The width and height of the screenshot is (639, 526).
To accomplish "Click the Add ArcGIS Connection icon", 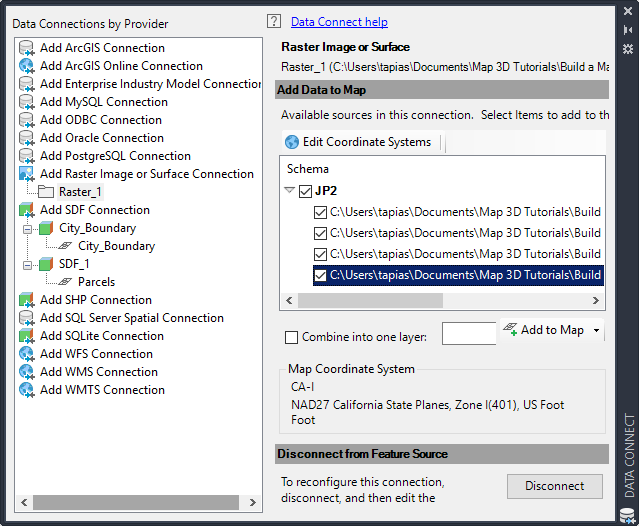I will point(27,48).
